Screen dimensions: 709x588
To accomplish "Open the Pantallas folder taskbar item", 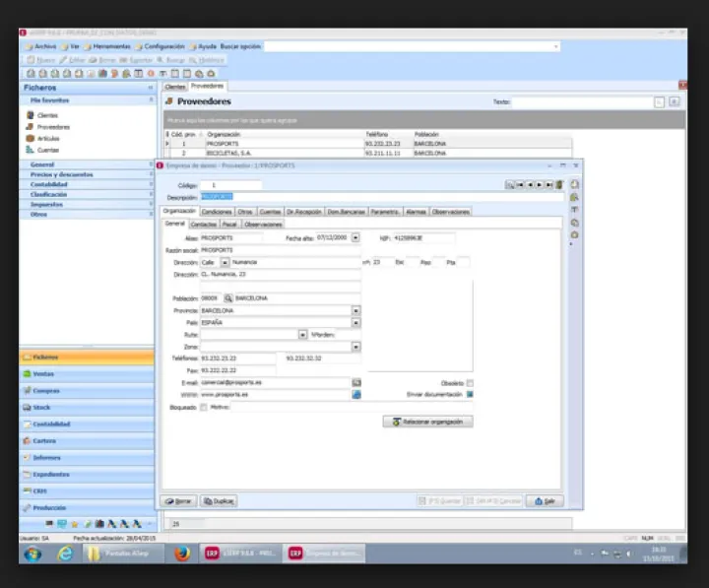I will pyautogui.click(x=123, y=554).
